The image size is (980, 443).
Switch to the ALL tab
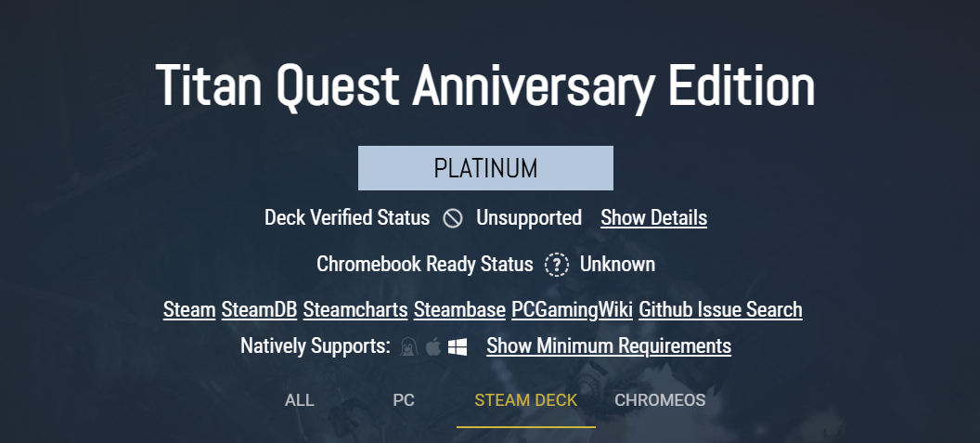point(300,400)
